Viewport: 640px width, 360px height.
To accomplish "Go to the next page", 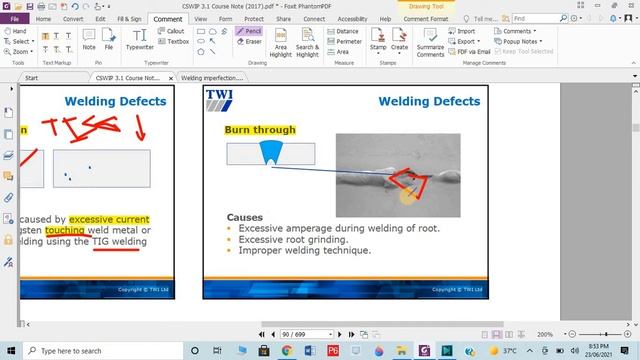I will coord(340,334).
